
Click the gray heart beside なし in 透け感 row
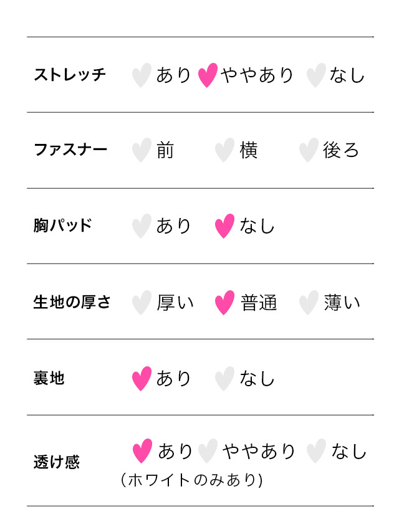click(317, 451)
